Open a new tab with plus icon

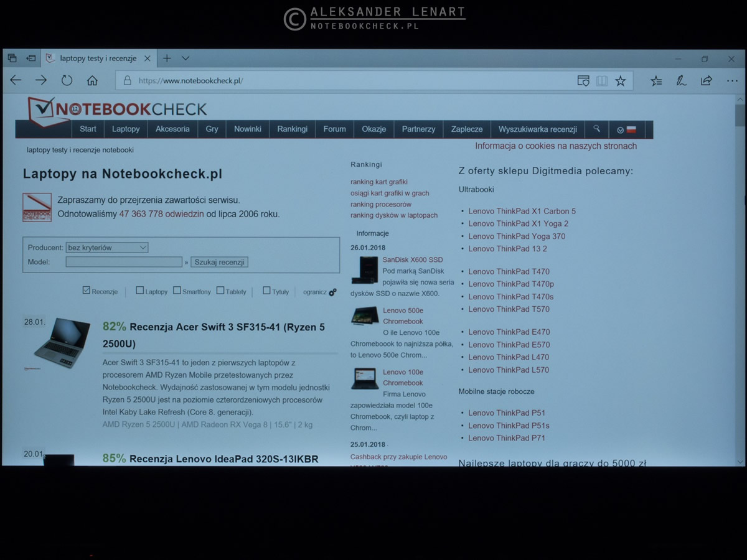coord(167,58)
